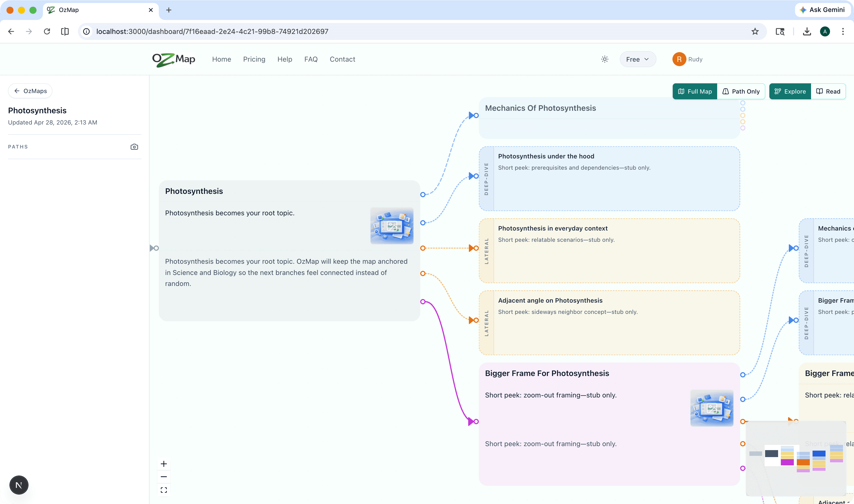
Task: Open browser downloads icon
Action: pos(807,31)
